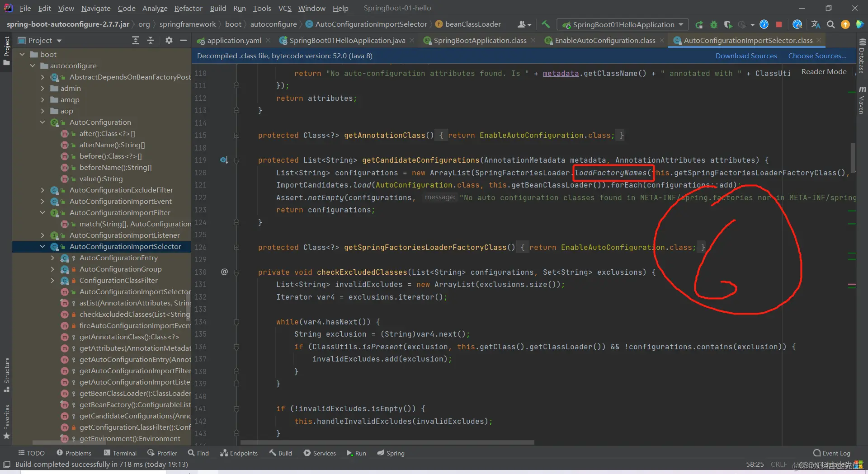Expand the aop folder

tap(42, 111)
